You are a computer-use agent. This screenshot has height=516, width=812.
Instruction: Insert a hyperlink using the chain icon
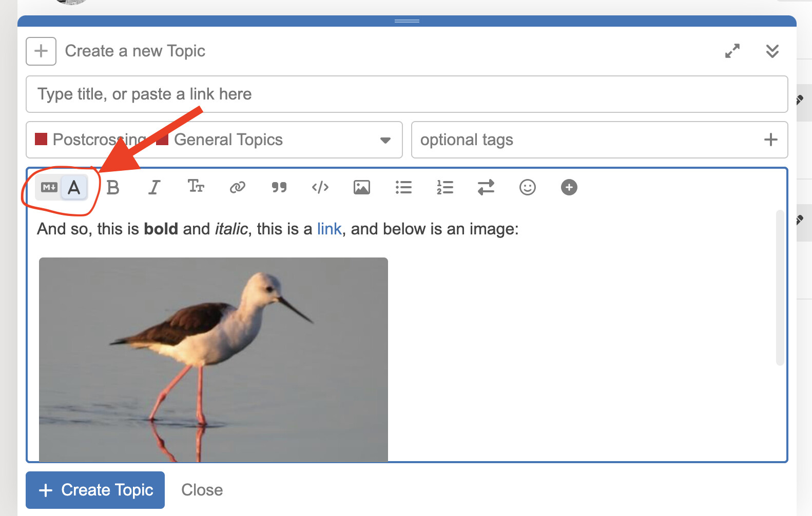tap(237, 188)
